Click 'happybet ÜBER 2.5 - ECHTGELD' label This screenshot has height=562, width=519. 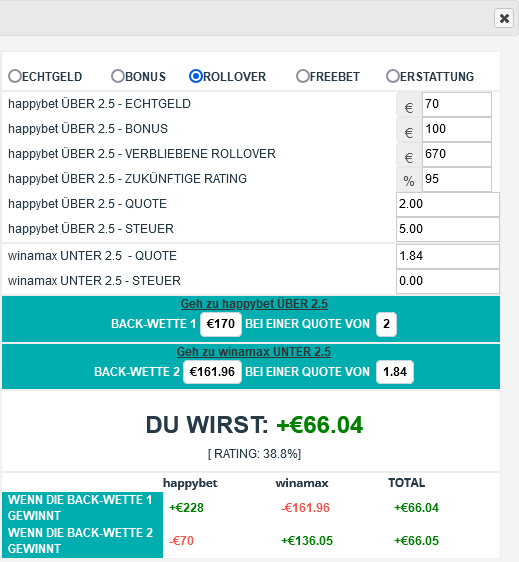[99, 104]
